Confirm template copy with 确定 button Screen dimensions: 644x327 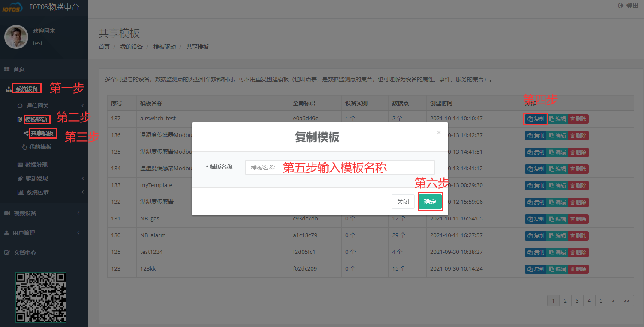tap(430, 201)
